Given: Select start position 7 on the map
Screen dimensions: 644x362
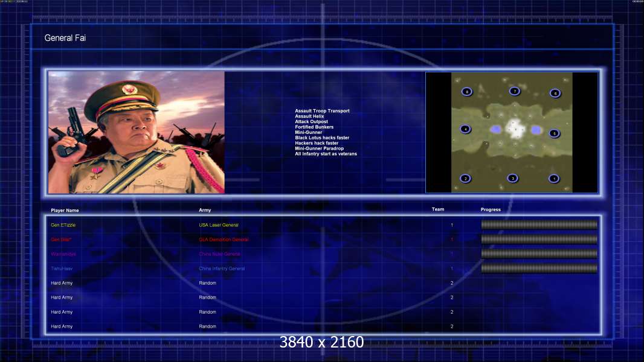Looking at the screenshot, I should 515,91.
